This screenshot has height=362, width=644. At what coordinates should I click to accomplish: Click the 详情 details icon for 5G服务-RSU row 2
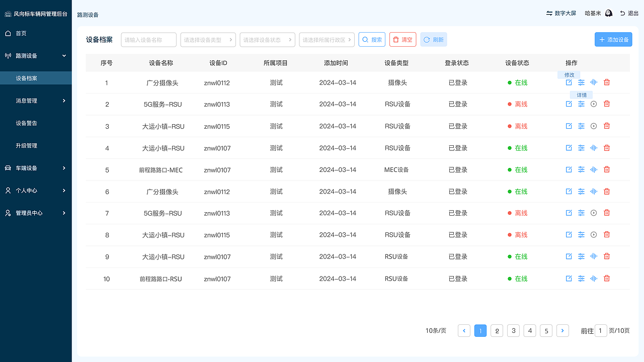pos(581,104)
